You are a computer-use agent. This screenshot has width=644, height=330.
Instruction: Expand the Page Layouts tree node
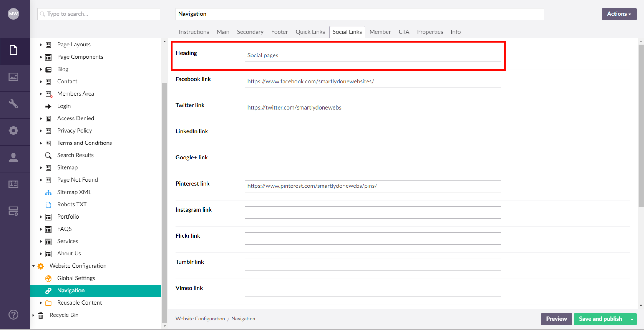(41, 45)
